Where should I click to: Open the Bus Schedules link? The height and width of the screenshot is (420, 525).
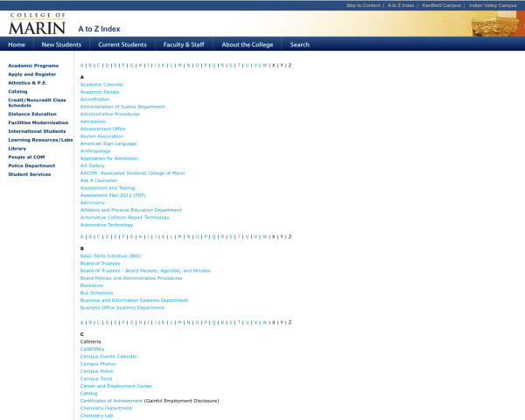96,293
